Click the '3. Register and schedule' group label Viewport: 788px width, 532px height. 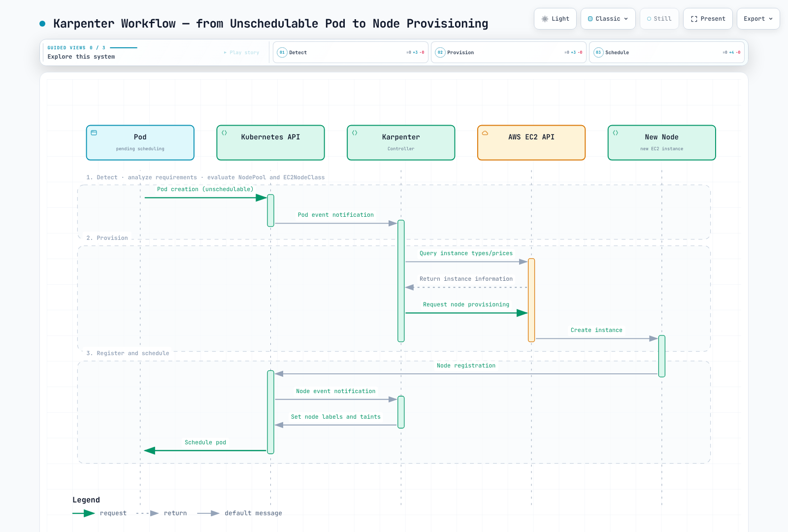tap(128, 353)
